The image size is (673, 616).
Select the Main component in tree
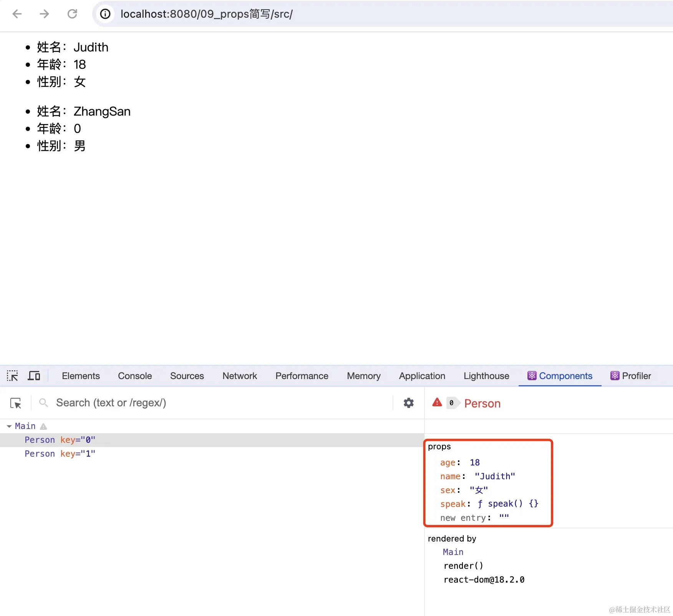click(25, 426)
